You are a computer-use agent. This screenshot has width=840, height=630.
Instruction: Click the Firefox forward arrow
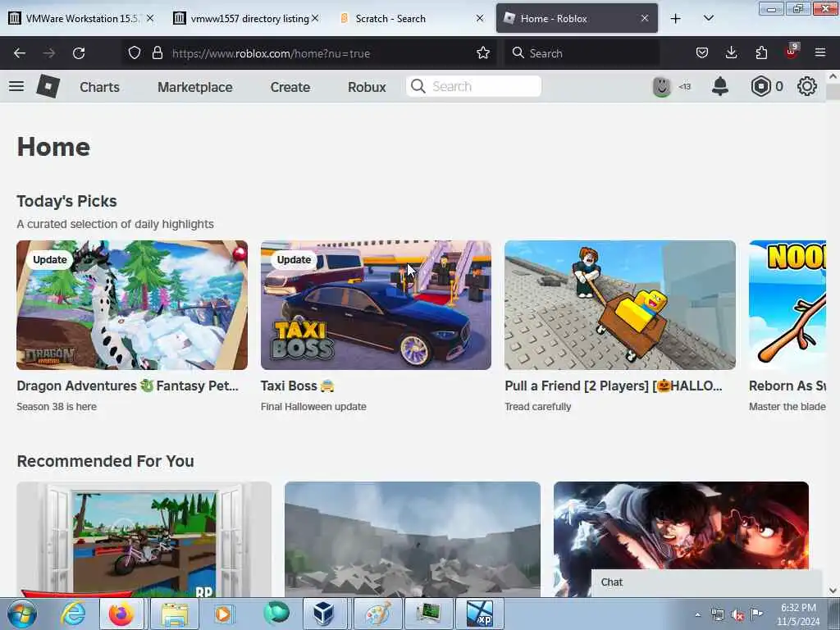click(49, 53)
